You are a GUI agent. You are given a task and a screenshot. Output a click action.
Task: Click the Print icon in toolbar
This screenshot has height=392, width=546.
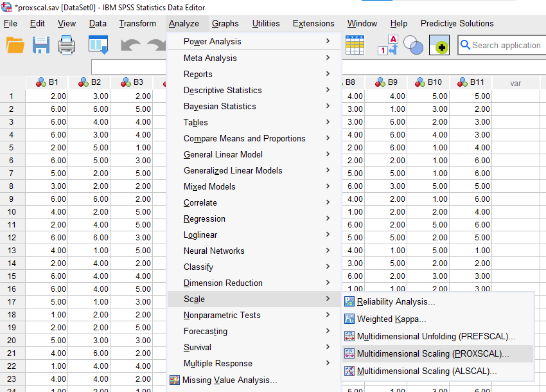click(x=68, y=46)
